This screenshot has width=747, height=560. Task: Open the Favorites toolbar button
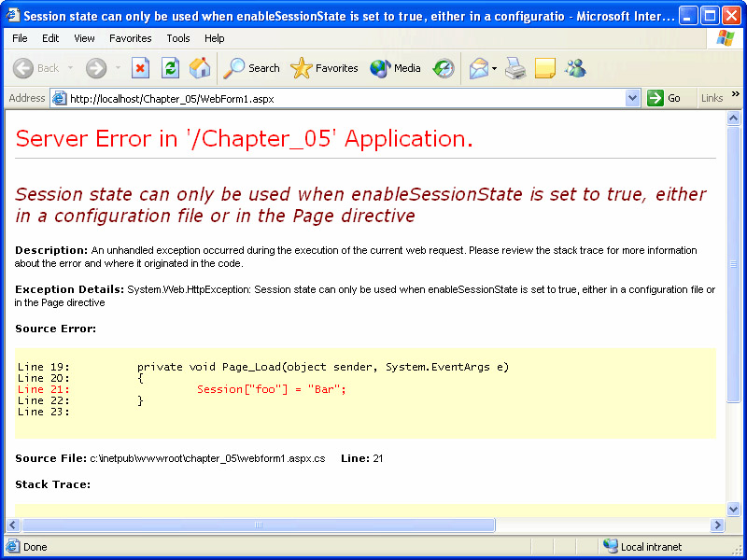(325, 68)
